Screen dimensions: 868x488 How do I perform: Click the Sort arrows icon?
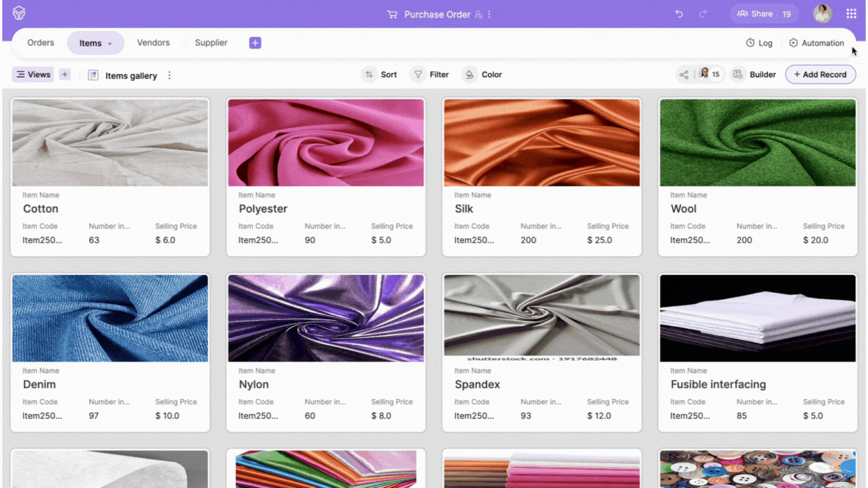pos(369,74)
